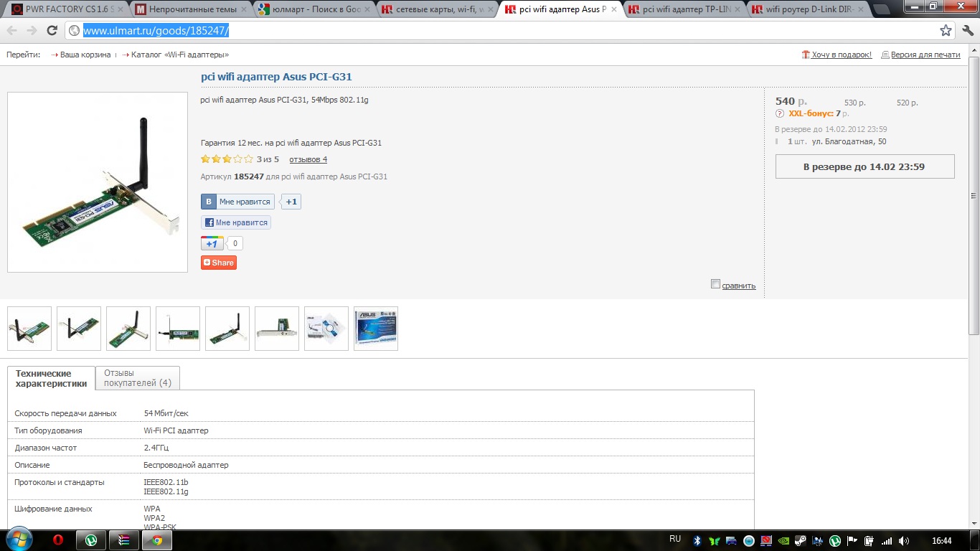Click the Google +1 button icon
Viewport: 980px width, 551px height.
(x=212, y=243)
